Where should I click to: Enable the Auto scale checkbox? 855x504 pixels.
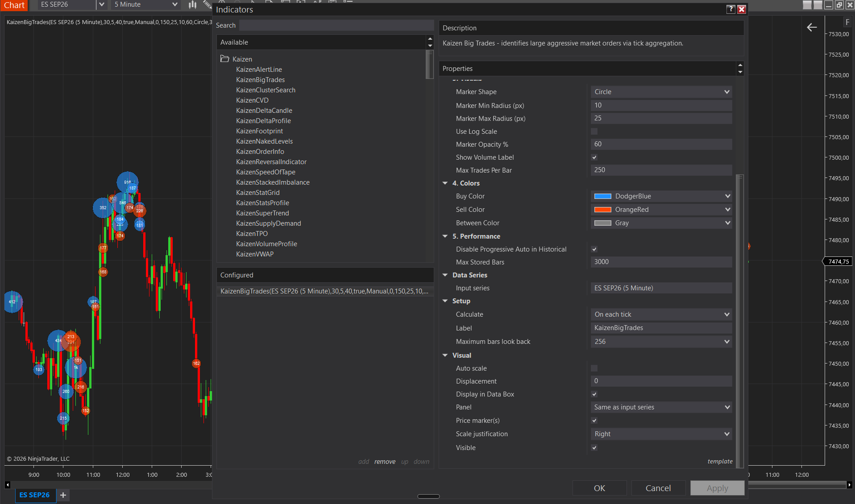[594, 368]
